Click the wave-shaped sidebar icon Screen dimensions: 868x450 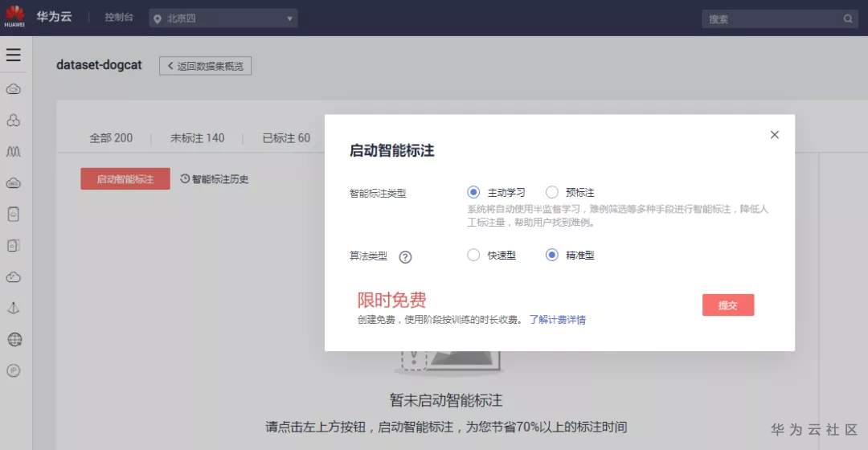[x=14, y=152]
